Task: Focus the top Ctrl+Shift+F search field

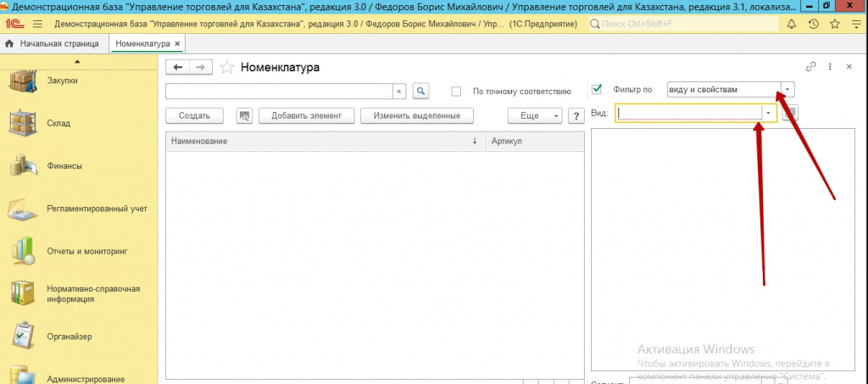Action: coord(682,25)
